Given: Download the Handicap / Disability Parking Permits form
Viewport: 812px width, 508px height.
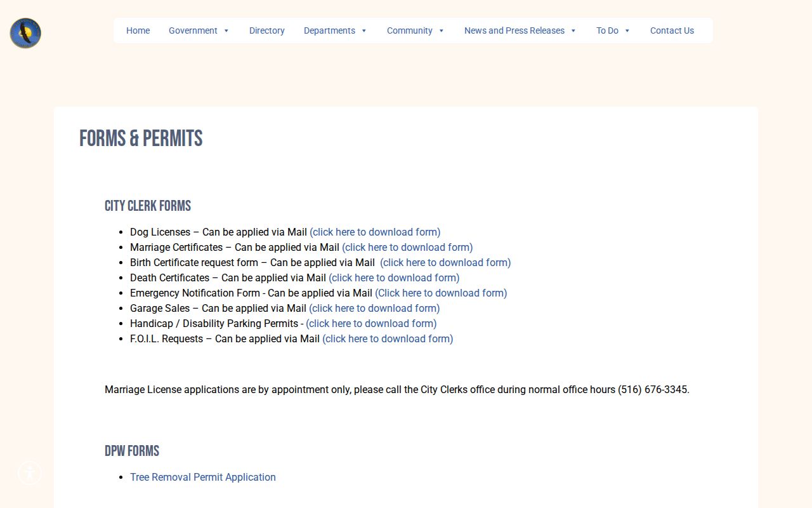Looking at the screenshot, I should click(371, 324).
